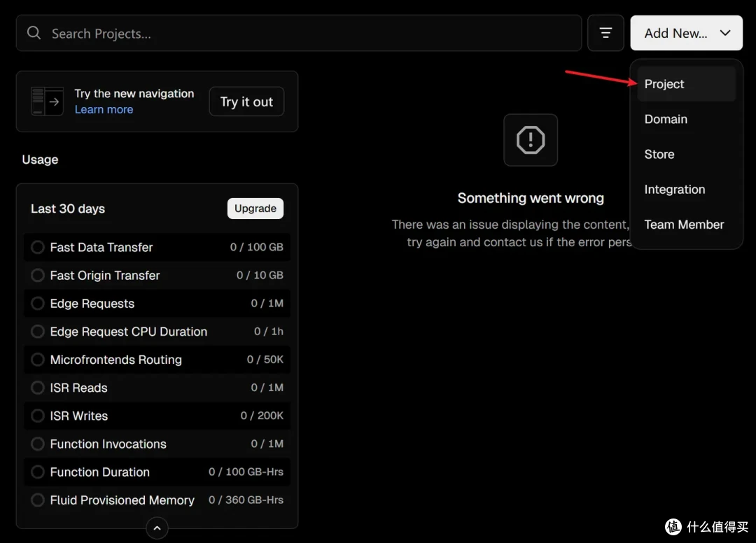Screen dimensions: 756x543
Task: Click the Upgrade button
Action: [x=255, y=209]
